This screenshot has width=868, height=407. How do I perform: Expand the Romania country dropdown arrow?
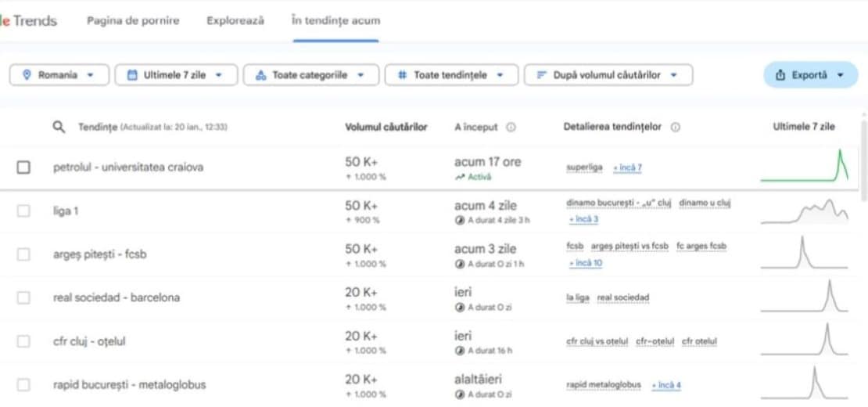(x=91, y=75)
